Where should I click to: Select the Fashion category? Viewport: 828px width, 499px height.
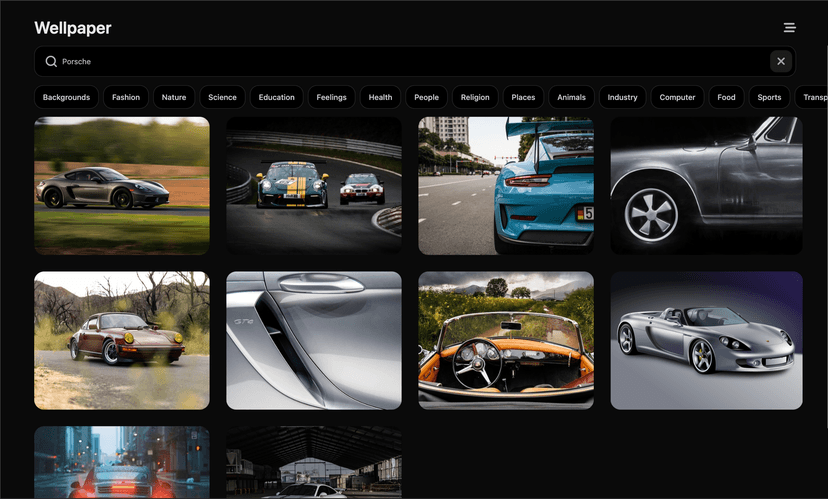pos(126,97)
